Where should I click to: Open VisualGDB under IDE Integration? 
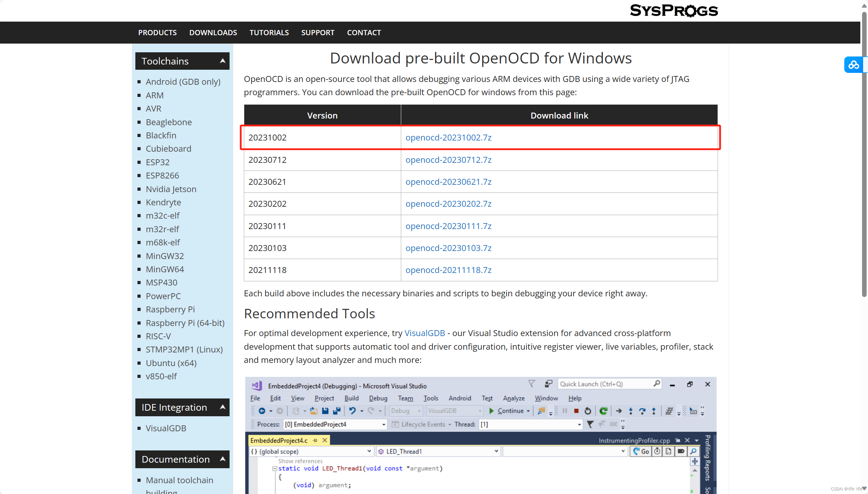166,428
